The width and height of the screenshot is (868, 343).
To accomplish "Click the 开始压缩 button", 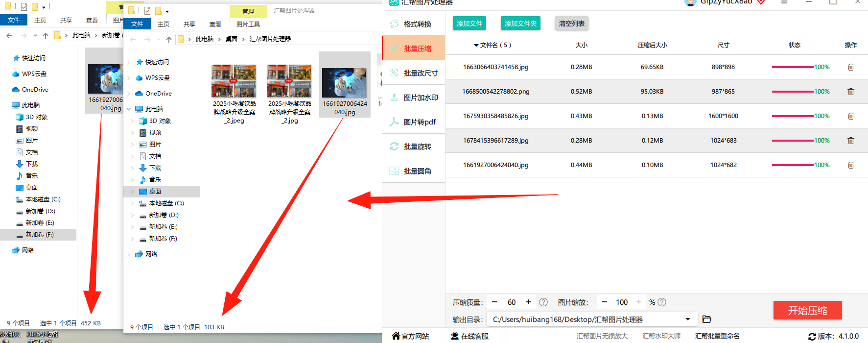I will [808, 310].
